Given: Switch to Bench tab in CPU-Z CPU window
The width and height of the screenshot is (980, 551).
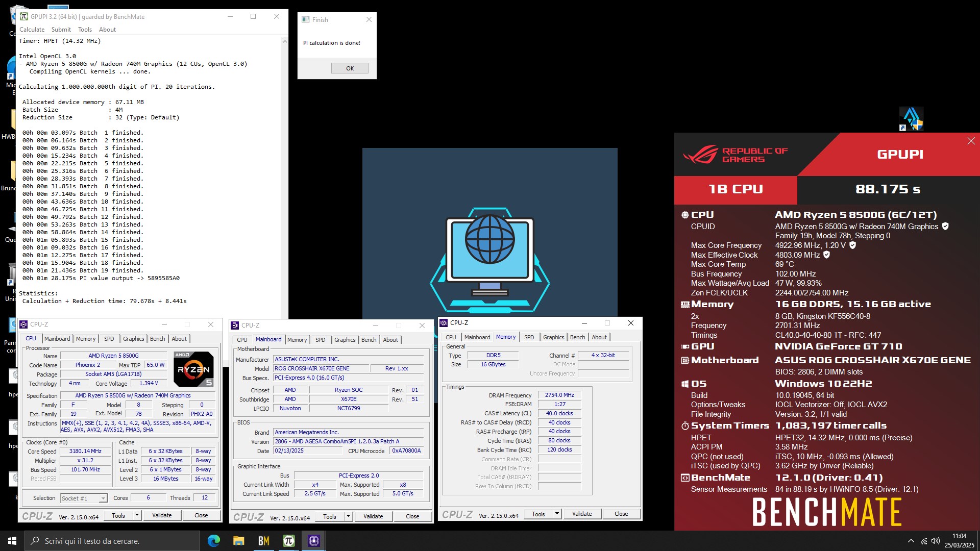Looking at the screenshot, I should [157, 339].
